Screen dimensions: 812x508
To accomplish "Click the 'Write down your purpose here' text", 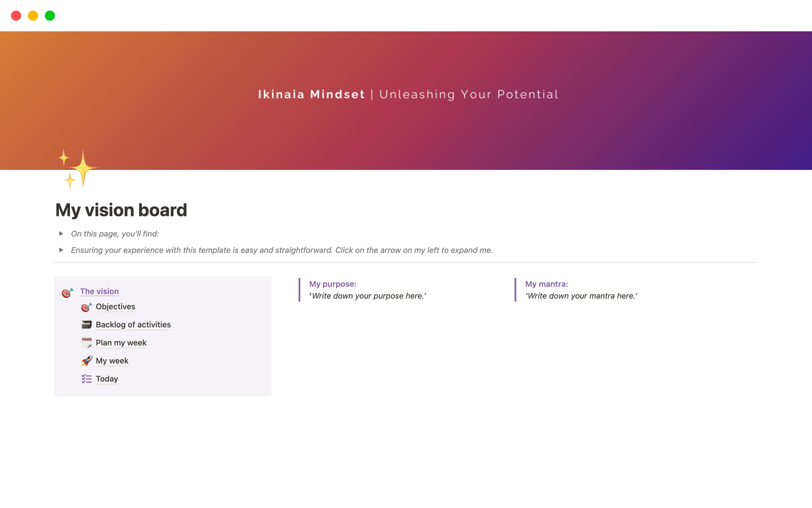I will point(368,296).
